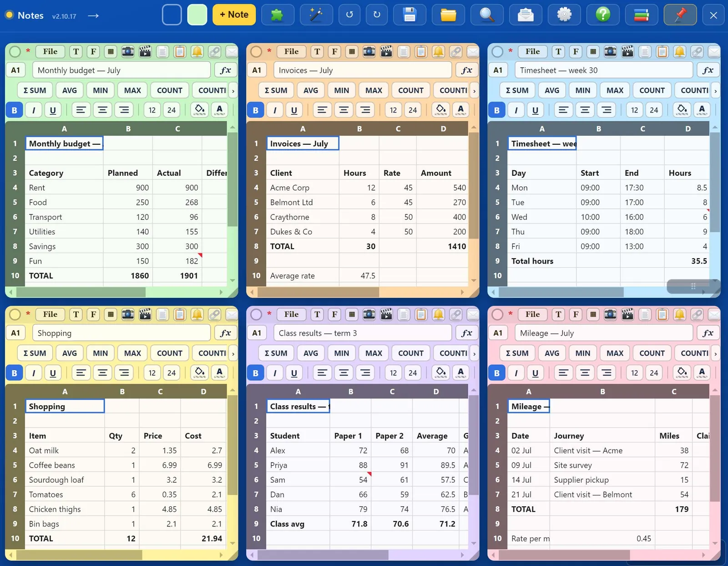Click the stacked books icon in top toolbar
The height and width of the screenshot is (566, 728).
[642, 15]
